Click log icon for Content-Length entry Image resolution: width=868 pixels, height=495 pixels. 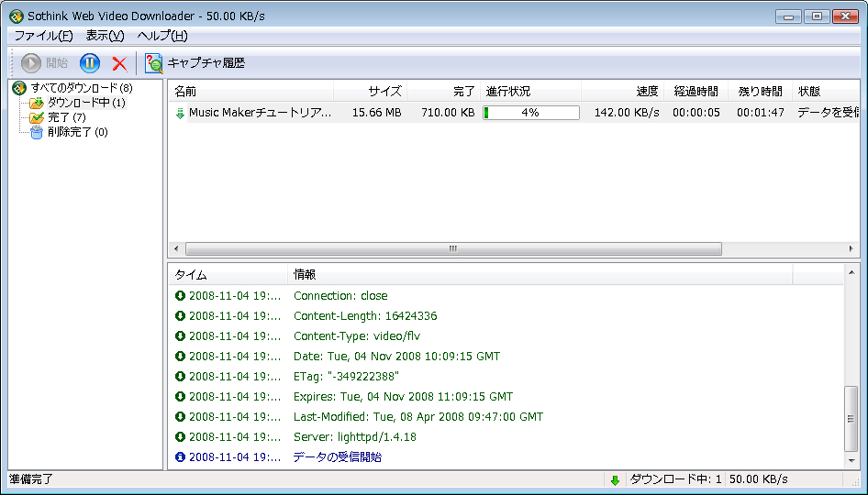[x=180, y=316]
